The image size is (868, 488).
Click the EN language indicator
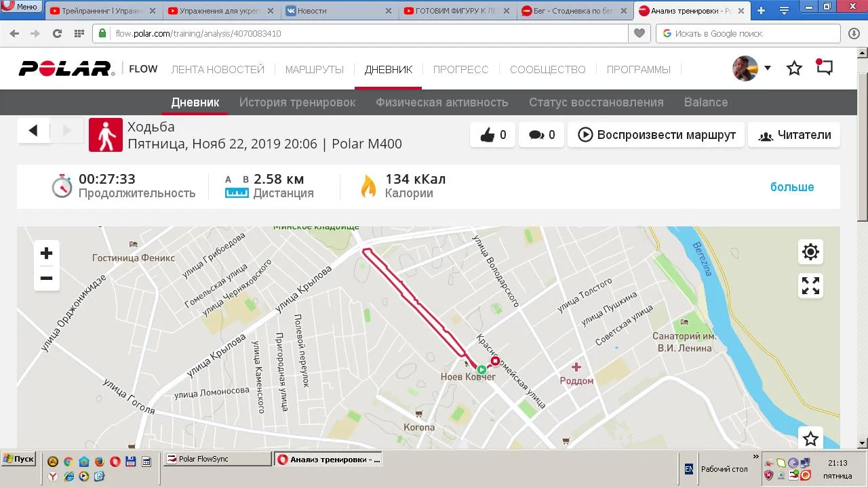(x=689, y=469)
